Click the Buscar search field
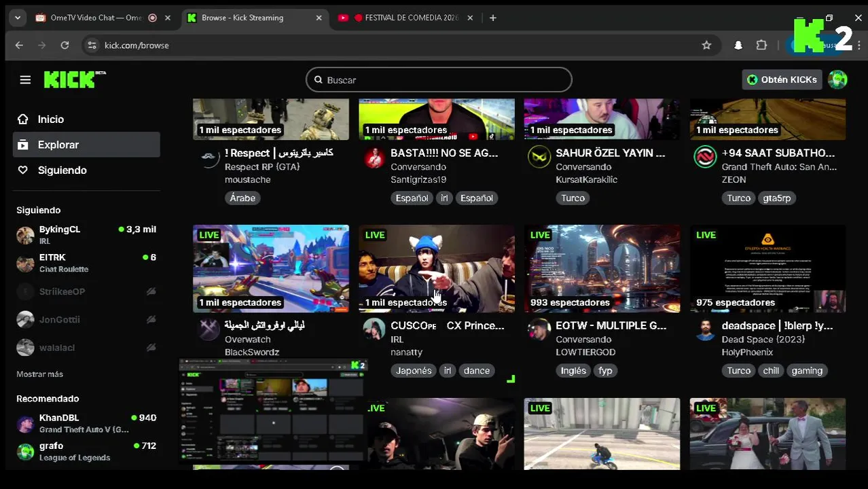The height and width of the screenshot is (489, 868). pyautogui.click(x=439, y=79)
